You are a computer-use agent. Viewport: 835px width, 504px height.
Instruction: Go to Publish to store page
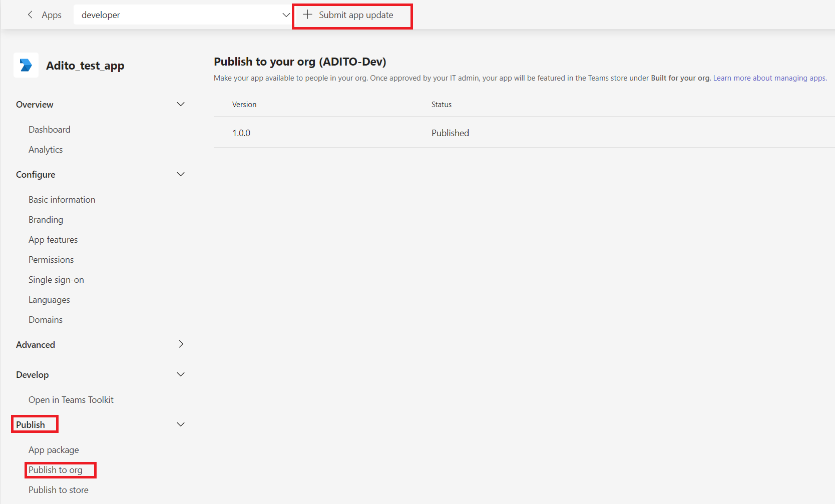tap(59, 489)
